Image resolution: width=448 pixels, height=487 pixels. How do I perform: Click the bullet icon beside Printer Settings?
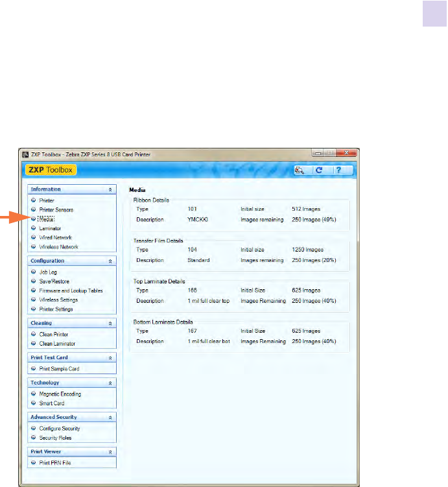(x=34, y=309)
